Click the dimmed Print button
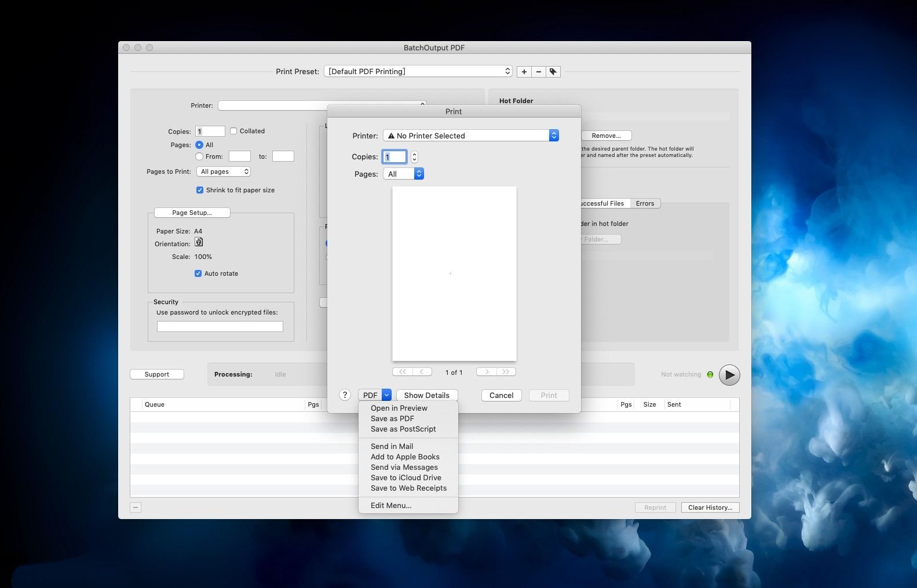Screen dimensions: 917x588 click(549, 395)
